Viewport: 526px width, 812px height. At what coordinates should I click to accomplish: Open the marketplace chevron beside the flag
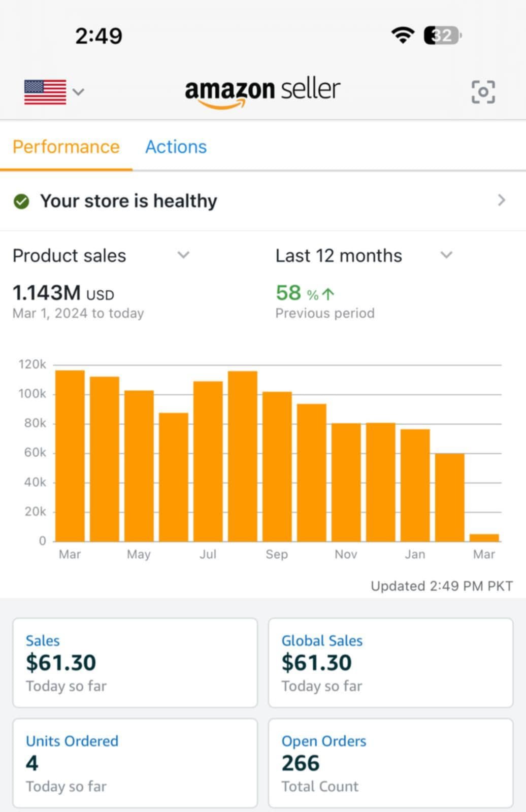pos(78,92)
